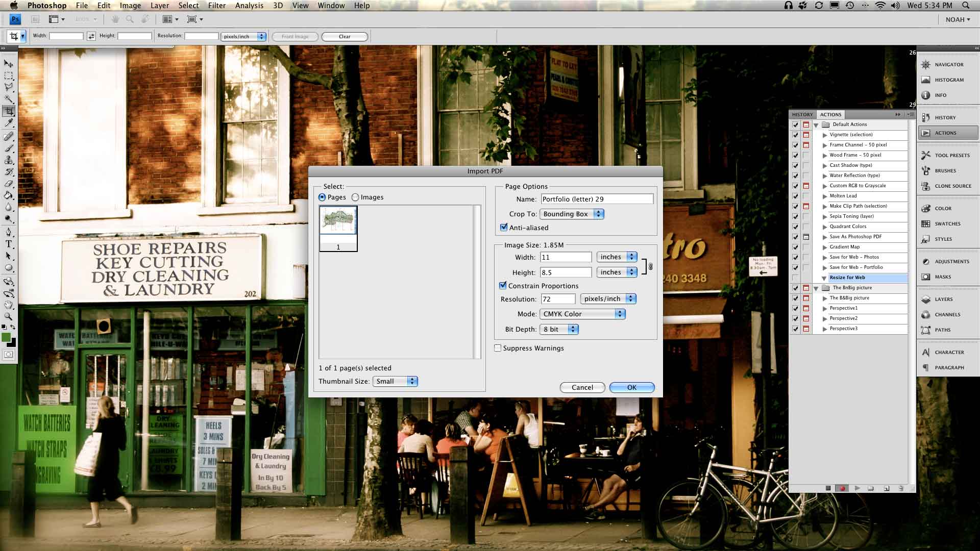The image size is (980, 551).
Task: Open the Resolution units dropdown in dialog
Action: click(608, 298)
